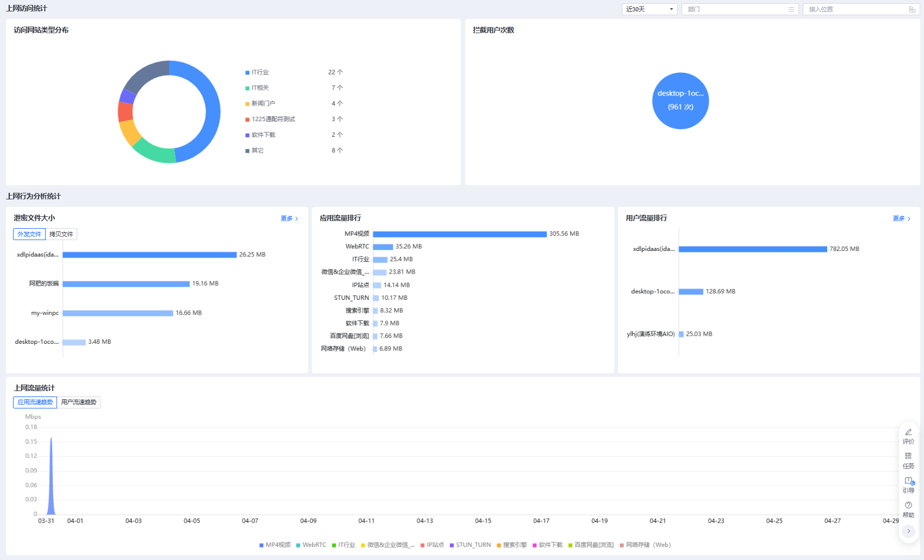Open the 任务 list icon
Screen dimensions: 924x560
908,456
